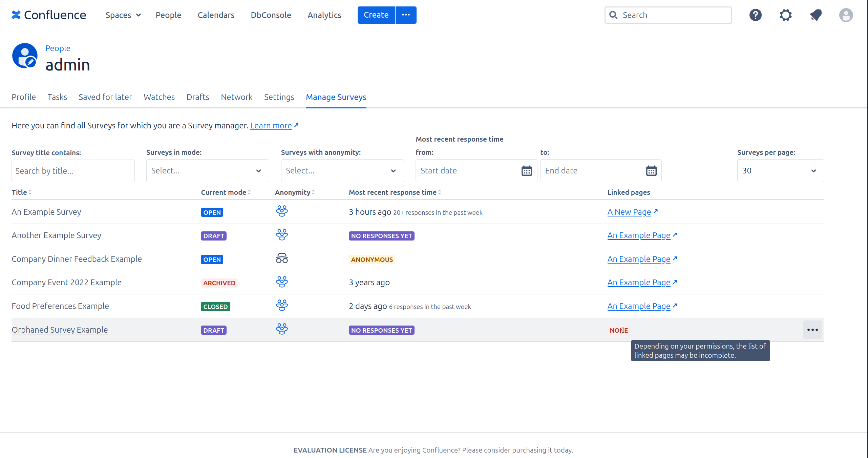Open the user profile avatar menu

click(846, 15)
